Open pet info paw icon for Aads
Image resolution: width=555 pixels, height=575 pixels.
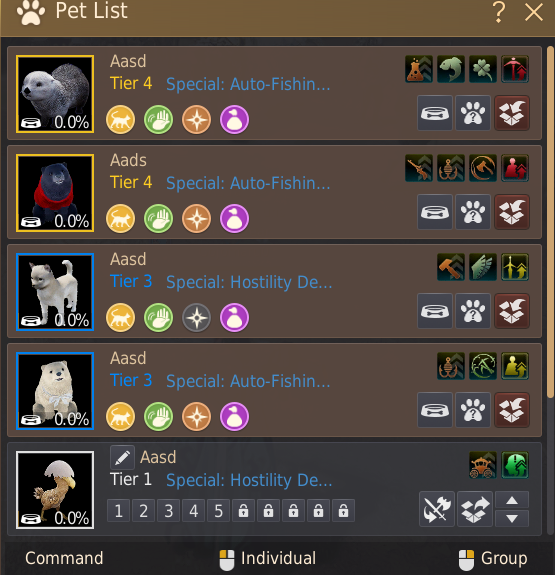pyautogui.click(x=473, y=212)
